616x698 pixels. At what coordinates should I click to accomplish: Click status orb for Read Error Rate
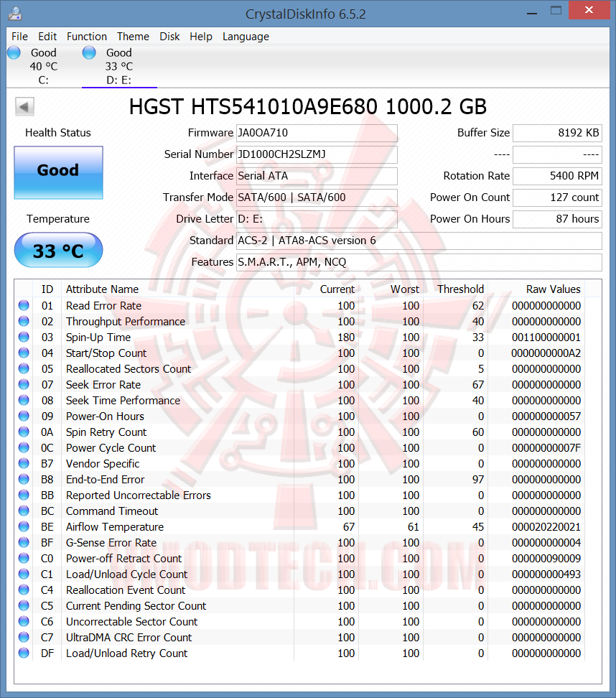pos(24,305)
